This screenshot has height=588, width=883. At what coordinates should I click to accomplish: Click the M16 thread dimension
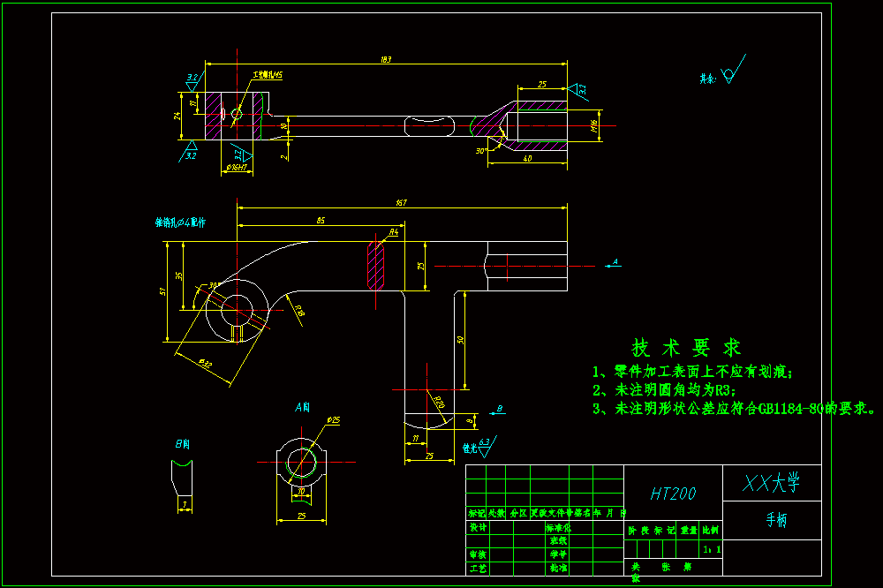[x=593, y=125]
